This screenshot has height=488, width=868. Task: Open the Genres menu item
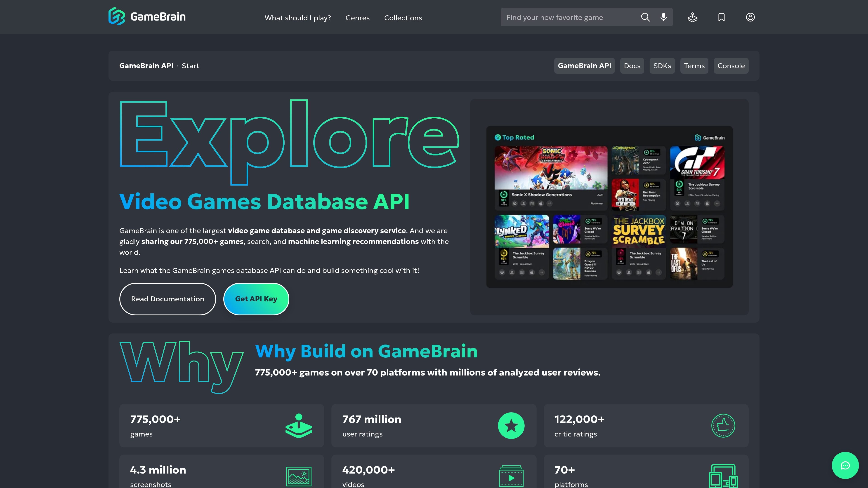point(357,18)
